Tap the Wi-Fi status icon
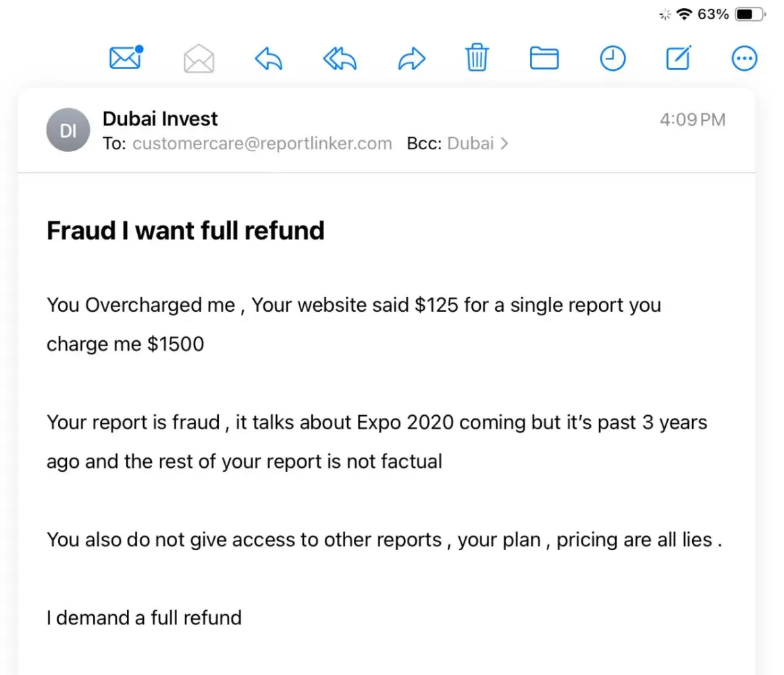784x675 pixels. [x=685, y=14]
